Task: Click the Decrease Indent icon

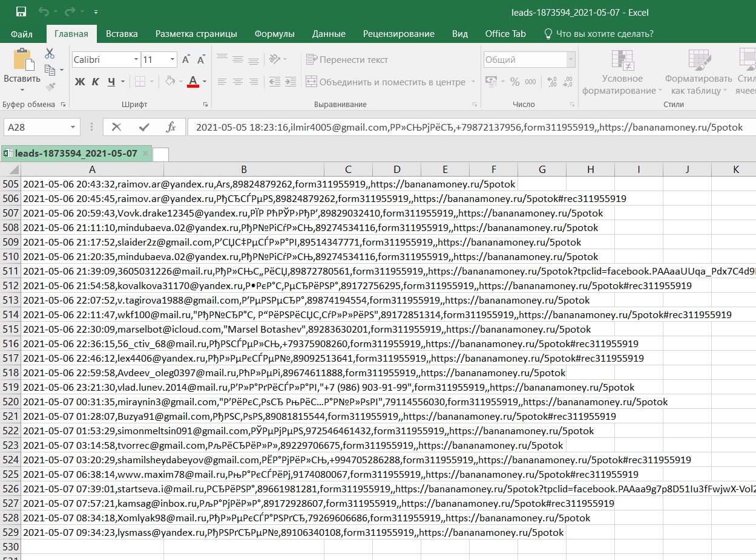Action: pos(275,82)
